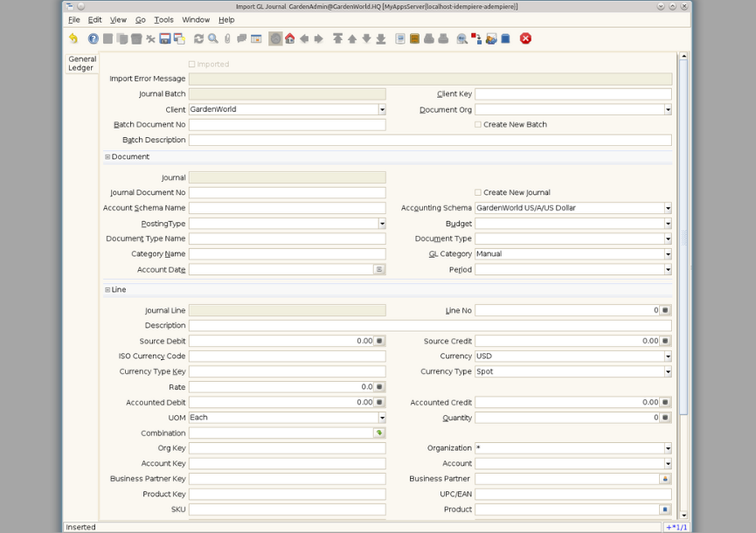The image size is (756, 533).
Task: Go to the next record (down arrow) icon
Action: (x=366, y=38)
